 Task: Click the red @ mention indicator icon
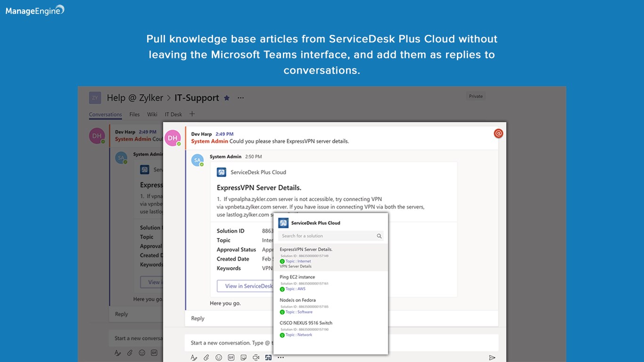[498, 133]
